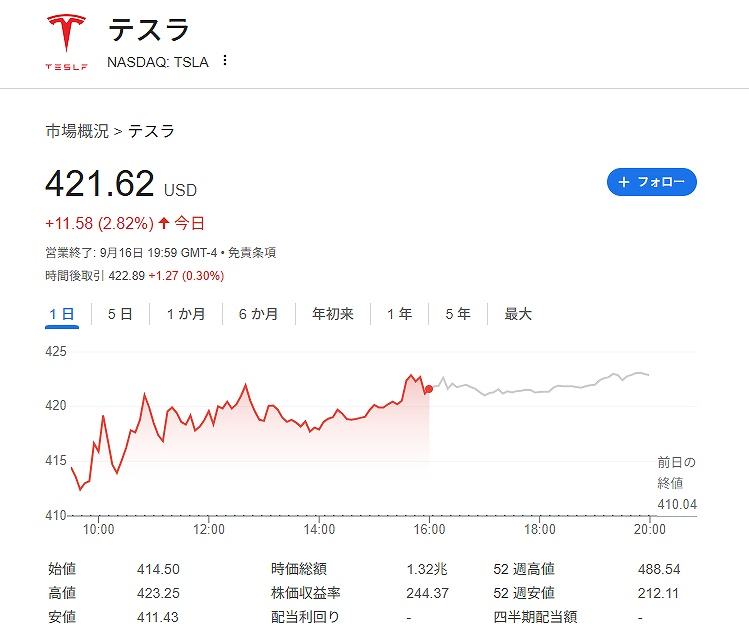The image size is (749, 641).
Task: Show the 6か月 chart range
Action: pyautogui.click(x=258, y=314)
